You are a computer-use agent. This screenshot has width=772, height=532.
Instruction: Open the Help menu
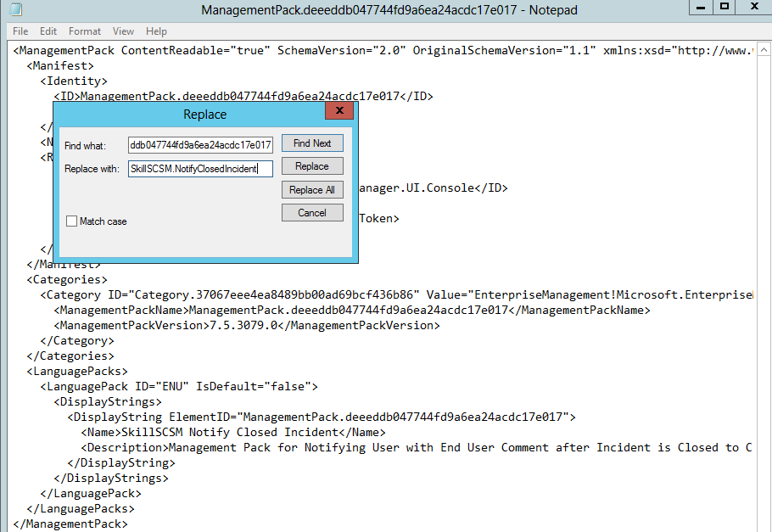tap(156, 31)
